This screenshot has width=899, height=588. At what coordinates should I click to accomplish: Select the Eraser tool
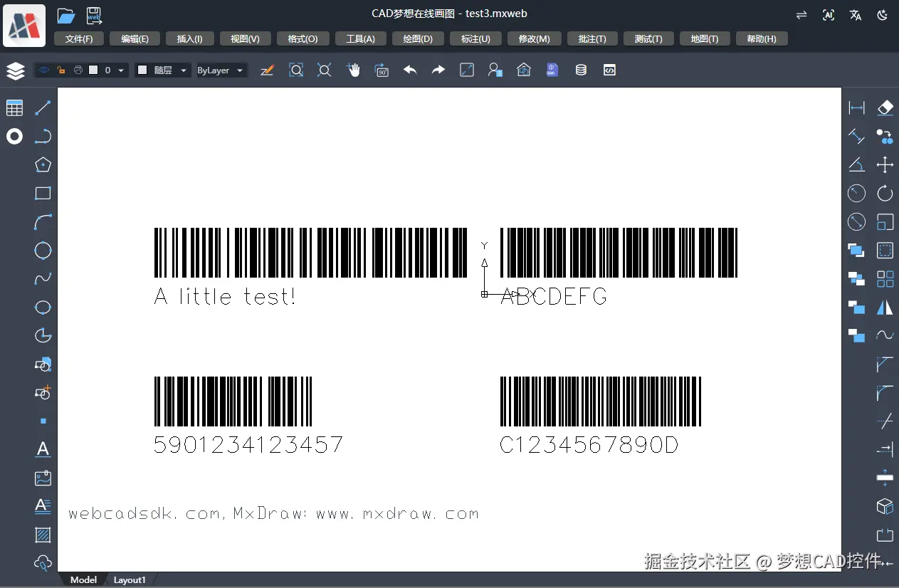[x=885, y=108]
